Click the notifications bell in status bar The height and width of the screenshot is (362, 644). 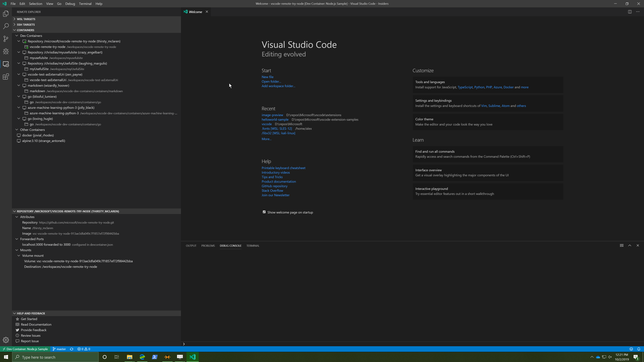[639, 349]
